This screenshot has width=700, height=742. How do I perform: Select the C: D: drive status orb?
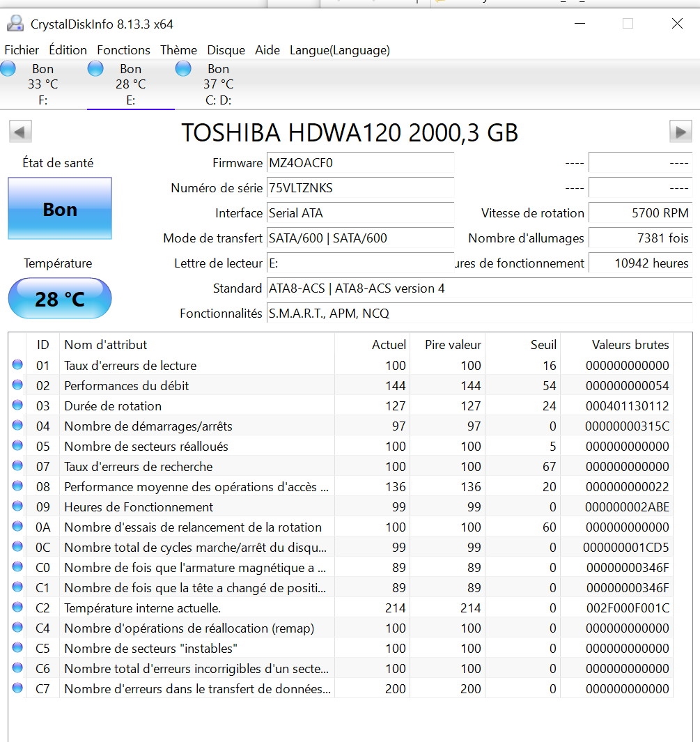[x=183, y=68]
